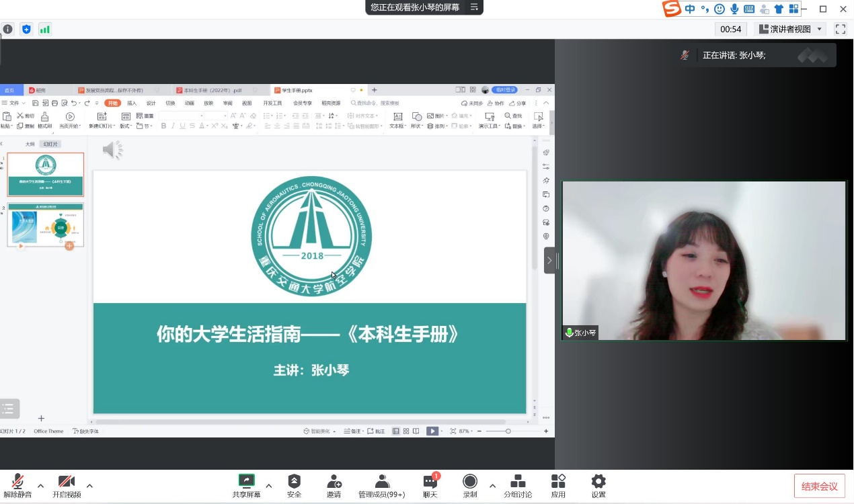Enter full screen mode
The width and height of the screenshot is (854, 504).
pos(840,29)
